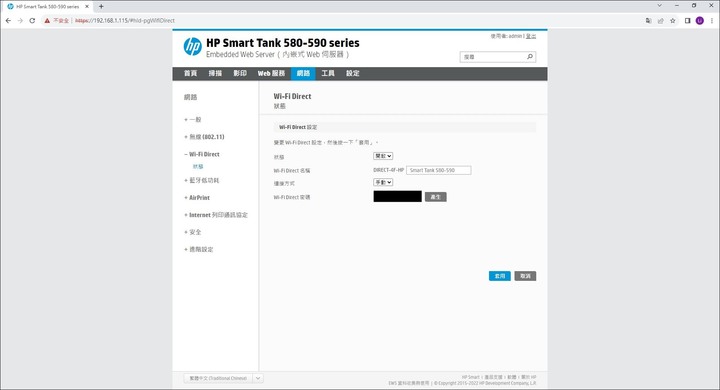Open the Web 服務 tab
The image size is (720, 390).
(271, 73)
